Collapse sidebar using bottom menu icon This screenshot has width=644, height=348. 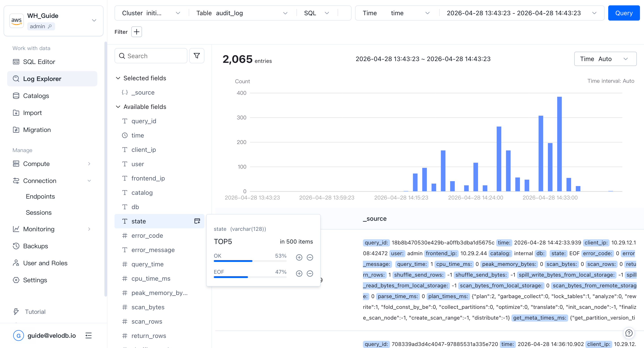point(89,335)
